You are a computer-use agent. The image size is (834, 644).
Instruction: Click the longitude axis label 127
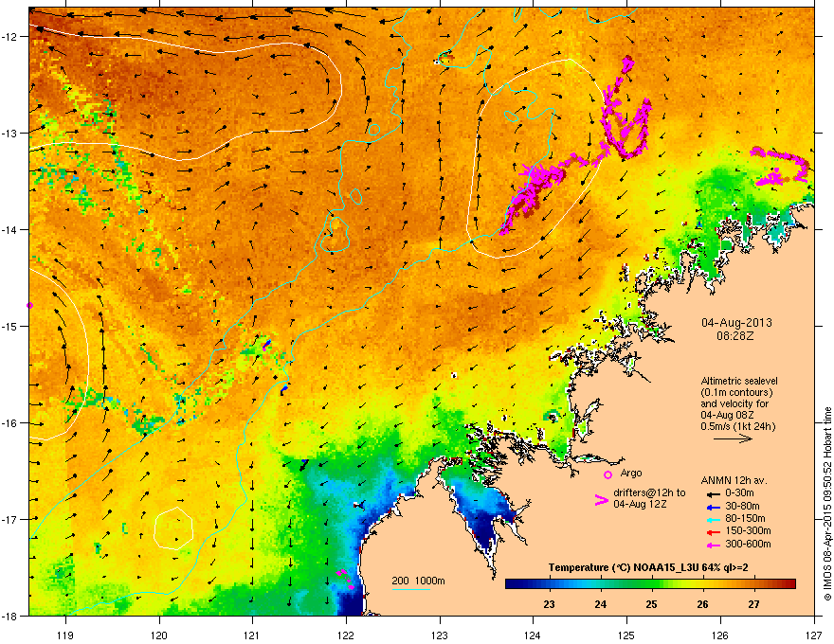pyautogui.click(x=814, y=635)
